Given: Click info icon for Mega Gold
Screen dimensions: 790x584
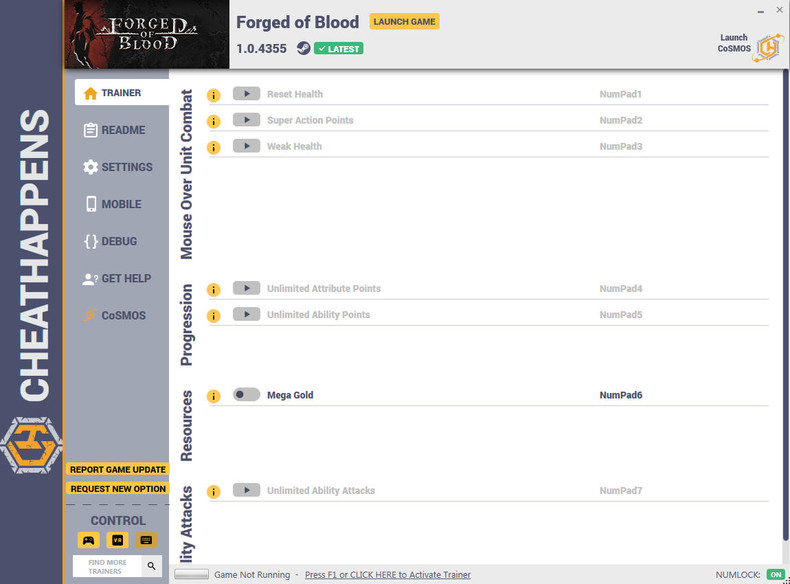Looking at the screenshot, I should [x=214, y=397].
